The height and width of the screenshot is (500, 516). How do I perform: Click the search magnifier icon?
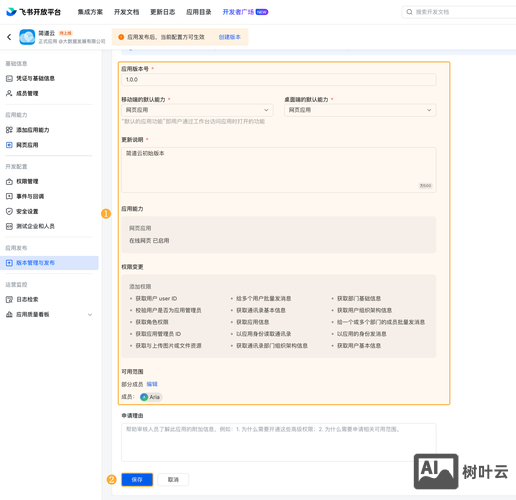point(409,12)
